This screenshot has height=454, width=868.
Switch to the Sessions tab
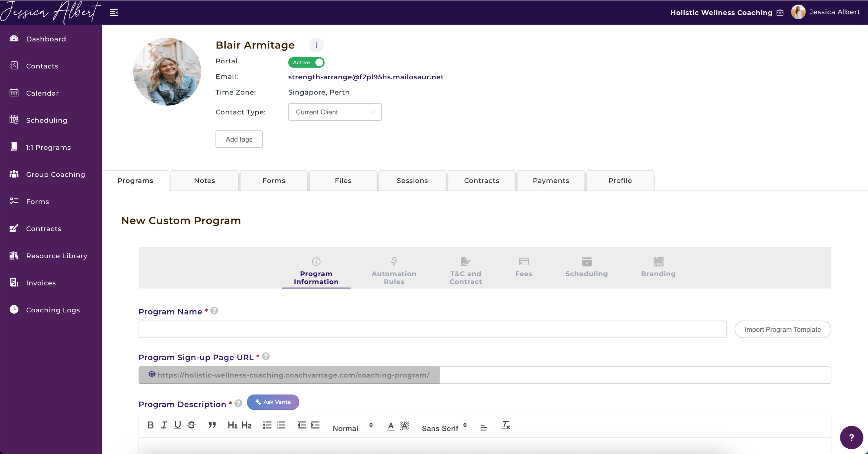coord(412,181)
